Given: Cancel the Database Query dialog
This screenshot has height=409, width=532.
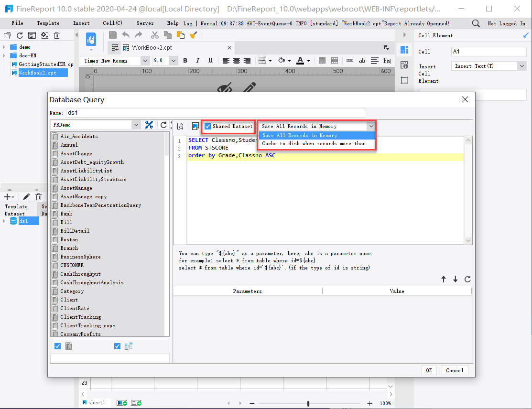Looking at the screenshot, I should click(455, 370).
